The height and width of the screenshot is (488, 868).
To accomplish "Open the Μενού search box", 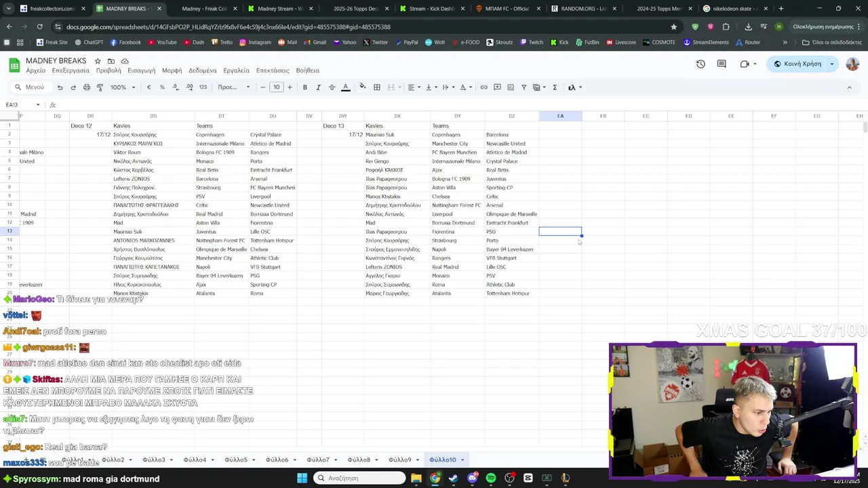I will click(x=31, y=87).
